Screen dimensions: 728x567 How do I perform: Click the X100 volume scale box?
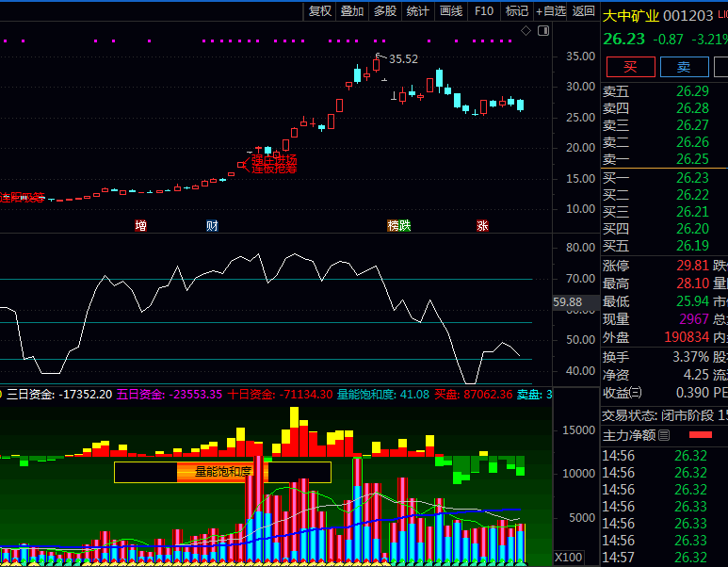coord(569,557)
